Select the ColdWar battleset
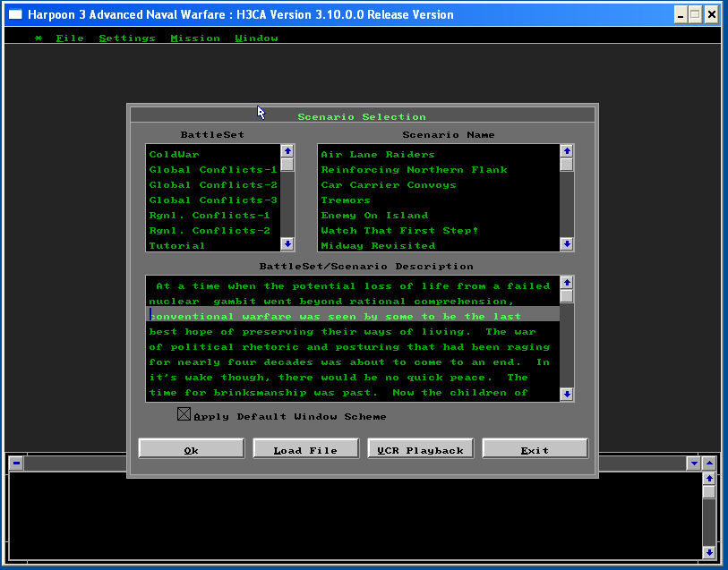The width and height of the screenshot is (728, 570). point(213,155)
